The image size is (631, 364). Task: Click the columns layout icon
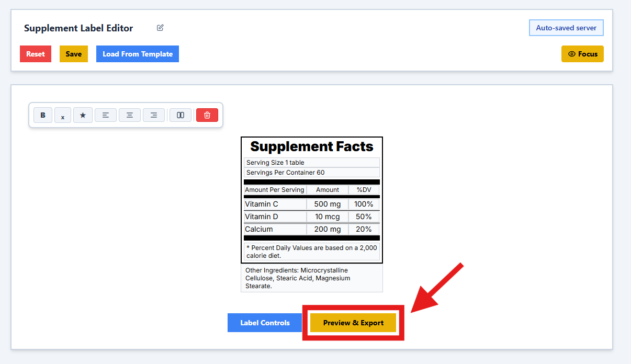click(181, 115)
